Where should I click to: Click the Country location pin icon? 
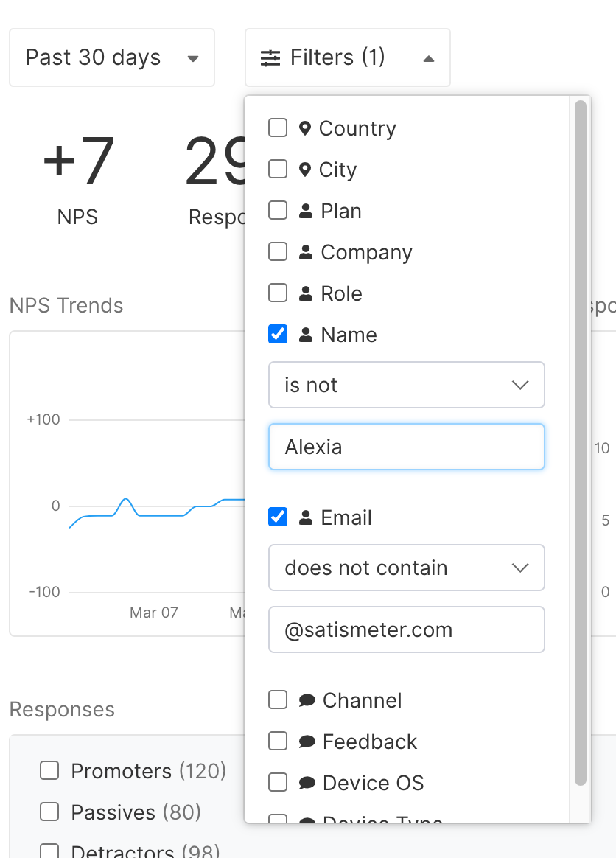click(x=305, y=128)
